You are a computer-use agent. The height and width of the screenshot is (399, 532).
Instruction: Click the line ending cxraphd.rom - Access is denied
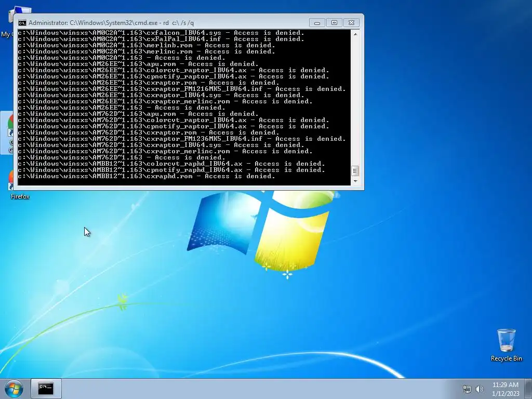click(147, 176)
